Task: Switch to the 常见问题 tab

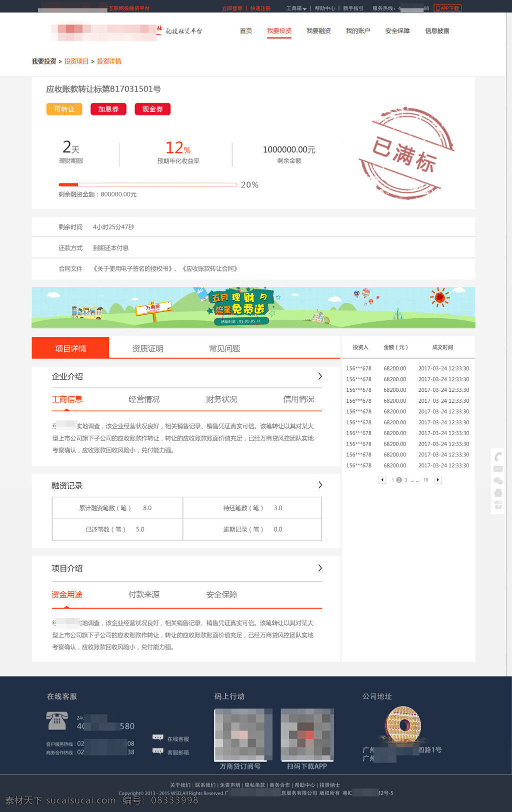Action: (224, 348)
